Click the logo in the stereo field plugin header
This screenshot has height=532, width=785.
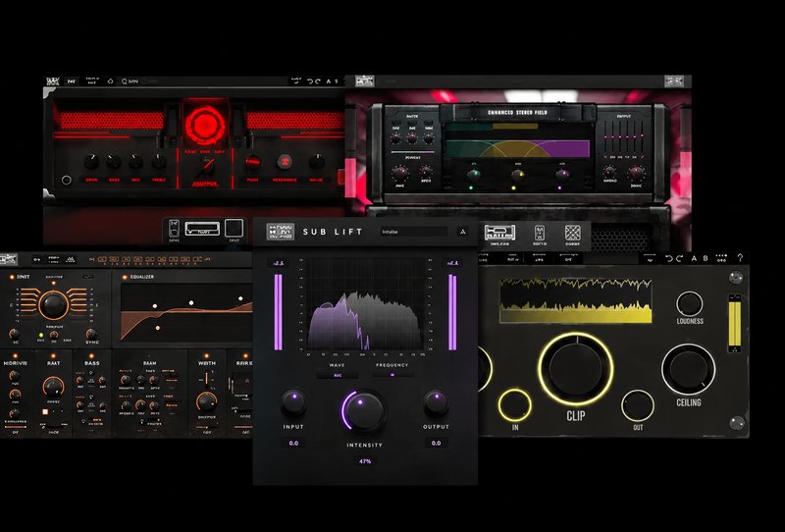pos(364,81)
